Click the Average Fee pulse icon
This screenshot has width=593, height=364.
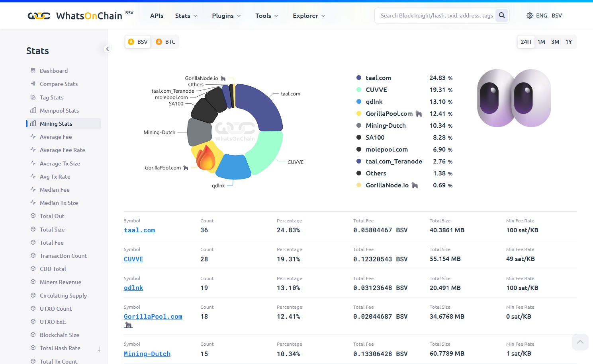coord(33,136)
